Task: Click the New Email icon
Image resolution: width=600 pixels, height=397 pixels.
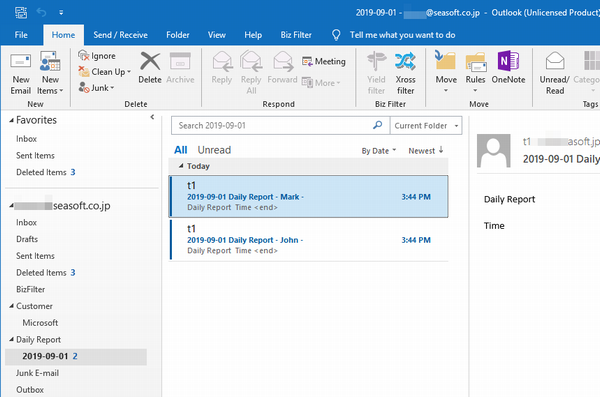Action: click(21, 62)
